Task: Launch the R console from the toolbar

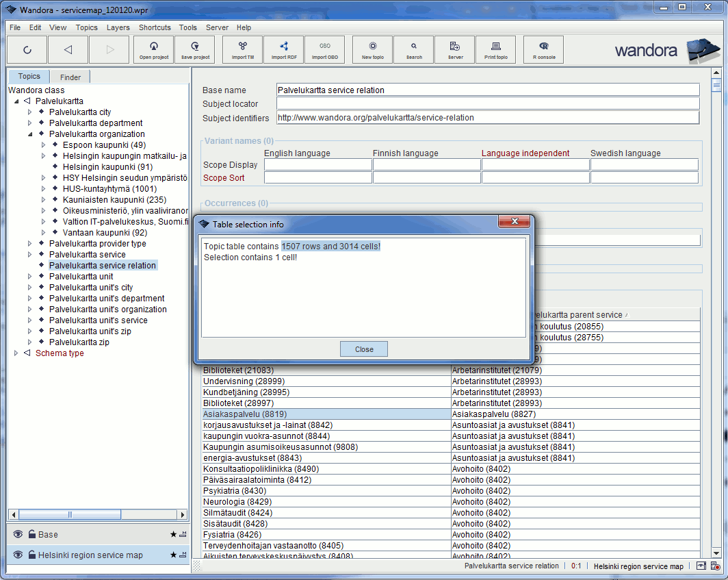Action: pyautogui.click(x=543, y=49)
